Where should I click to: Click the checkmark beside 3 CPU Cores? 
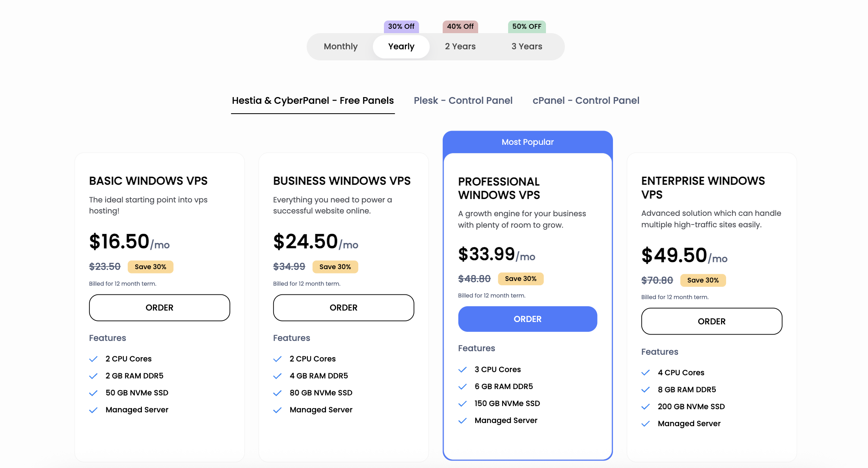(x=462, y=370)
